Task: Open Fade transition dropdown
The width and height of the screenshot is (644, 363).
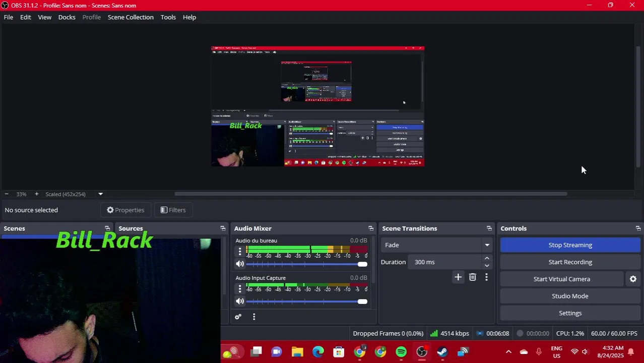Action: [x=436, y=245]
